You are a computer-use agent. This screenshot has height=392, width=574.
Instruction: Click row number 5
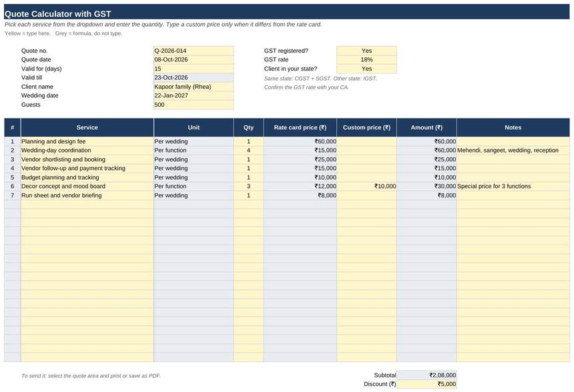pos(13,177)
